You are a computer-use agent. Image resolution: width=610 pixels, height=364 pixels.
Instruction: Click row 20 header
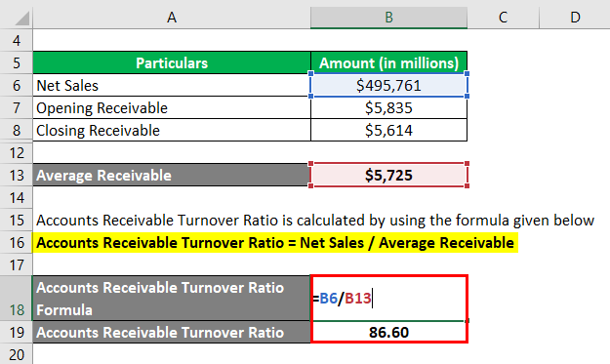(x=17, y=354)
